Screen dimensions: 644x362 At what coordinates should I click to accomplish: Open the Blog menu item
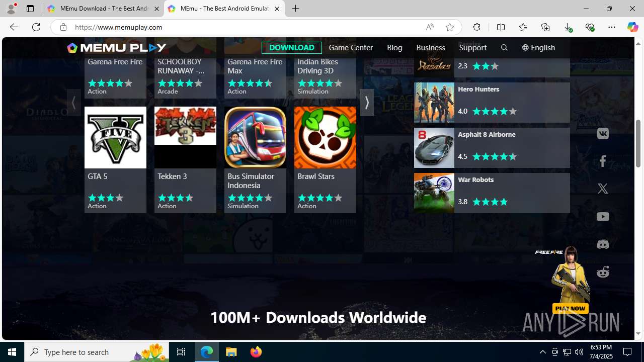[394, 48]
